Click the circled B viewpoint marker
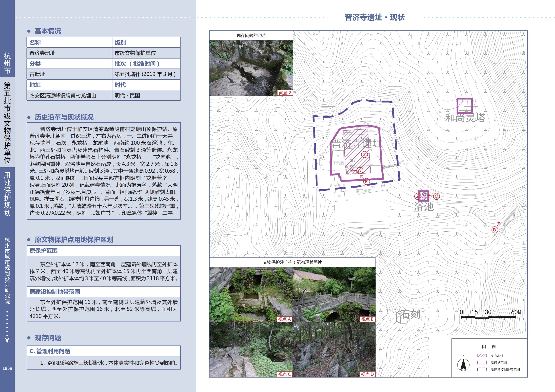555x392 pixels. click(366, 181)
